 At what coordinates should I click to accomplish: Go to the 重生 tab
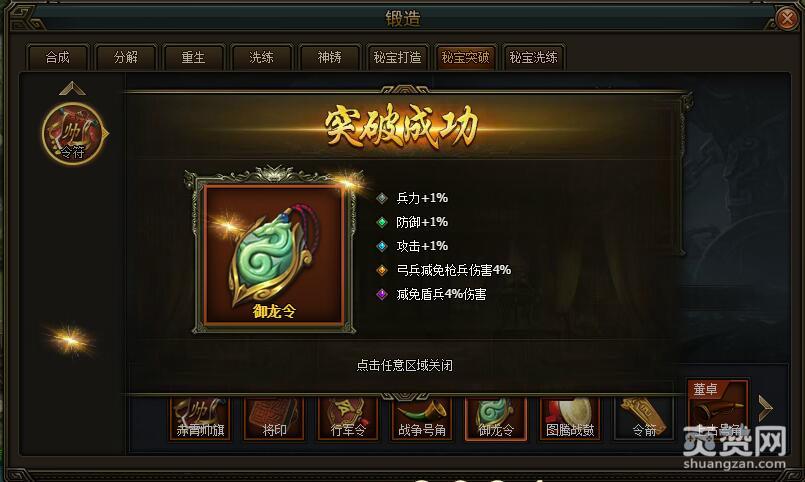tap(194, 57)
